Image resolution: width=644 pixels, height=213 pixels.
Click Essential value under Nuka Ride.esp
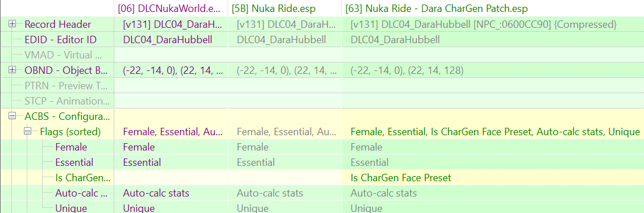click(256, 162)
